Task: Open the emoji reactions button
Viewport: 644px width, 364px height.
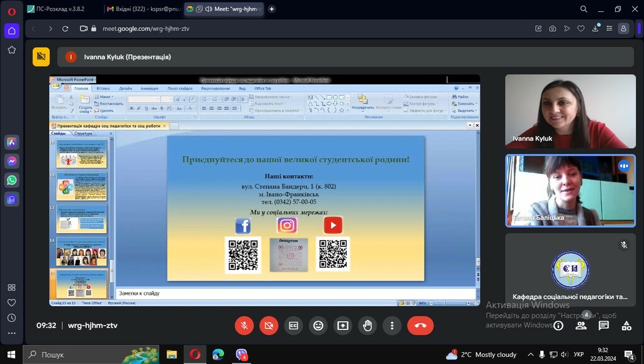Action: tap(318, 326)
